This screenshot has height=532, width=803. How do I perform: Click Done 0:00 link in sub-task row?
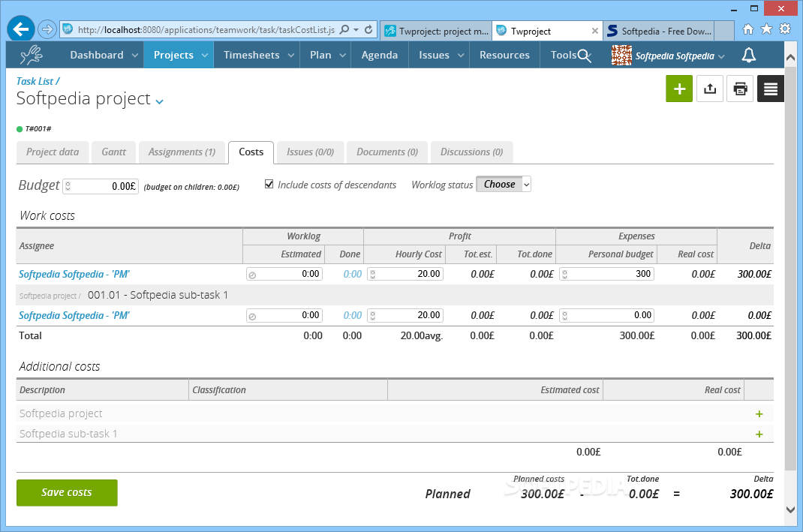click(x=352, y=316)
